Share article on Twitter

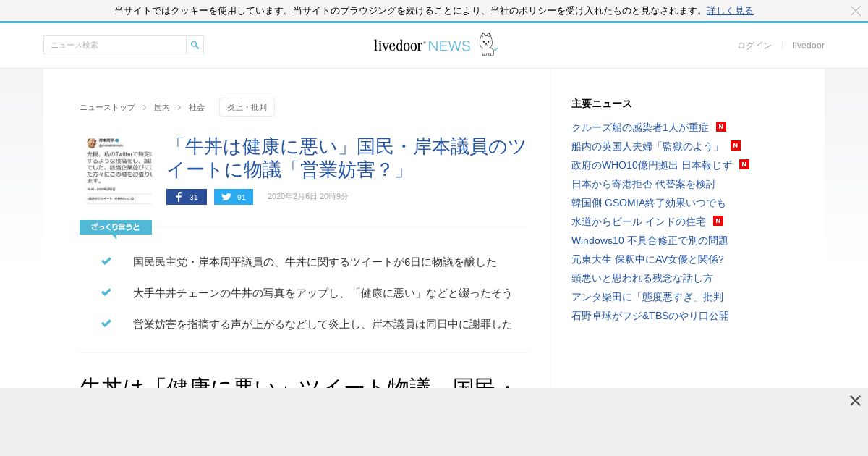[x=234, y=197]
